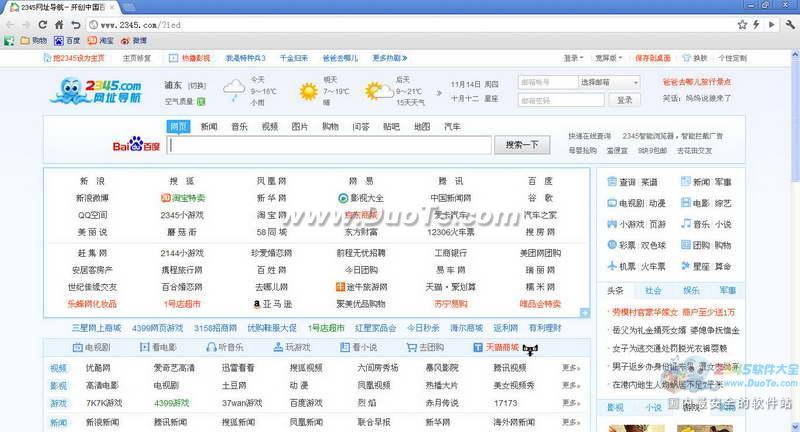Screen dimensions: 800x432
Task: Click the 机票 airplane icon in right panel
Action: click(x=612, y=266)
